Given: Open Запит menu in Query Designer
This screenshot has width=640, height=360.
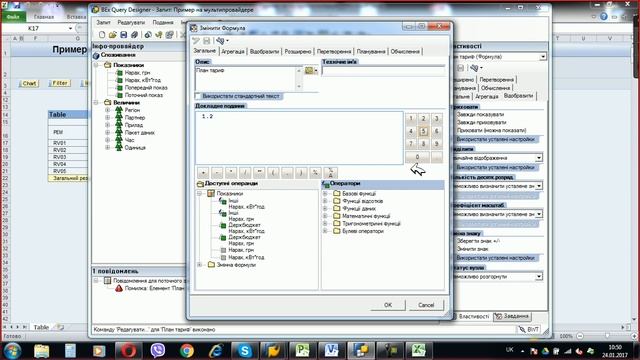Looking at the screenshot, I should tap(103, 22).
